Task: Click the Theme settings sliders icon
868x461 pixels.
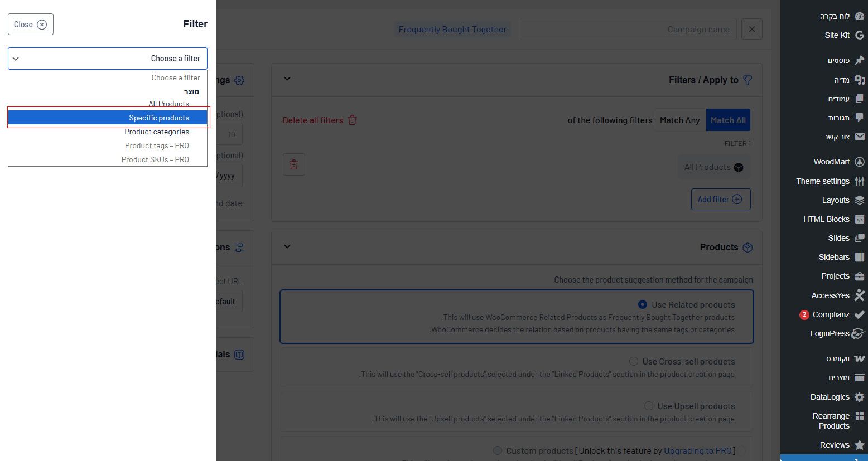Action: point(859,181)
